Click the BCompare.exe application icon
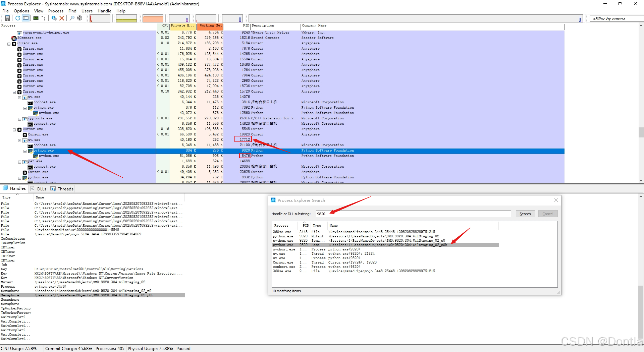644x352 pixels. 14,38
